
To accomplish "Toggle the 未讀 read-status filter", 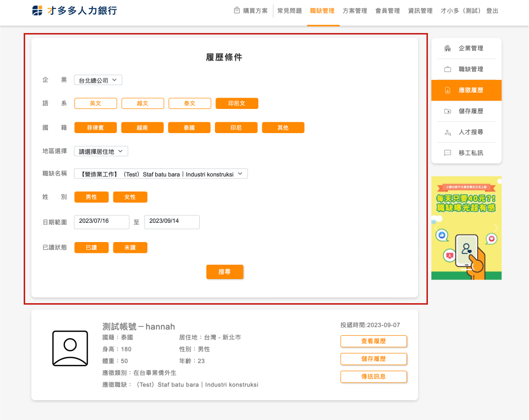I will [x=130, y=247].
